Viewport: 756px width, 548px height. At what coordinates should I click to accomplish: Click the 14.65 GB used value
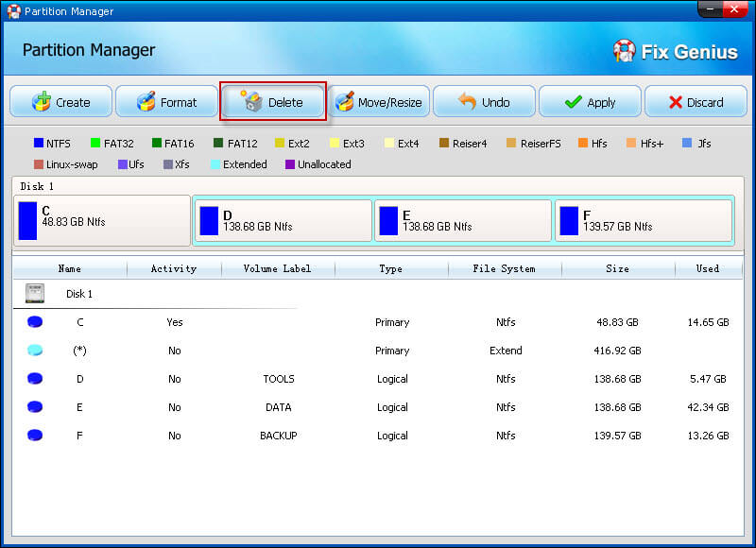pos(708,322)
